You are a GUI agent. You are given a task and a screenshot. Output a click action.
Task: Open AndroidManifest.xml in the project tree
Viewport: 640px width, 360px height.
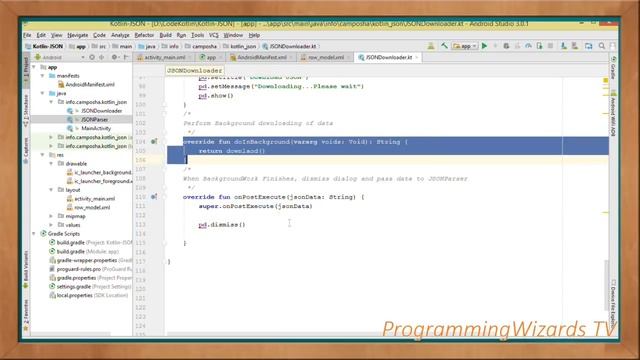coord(90,85)
